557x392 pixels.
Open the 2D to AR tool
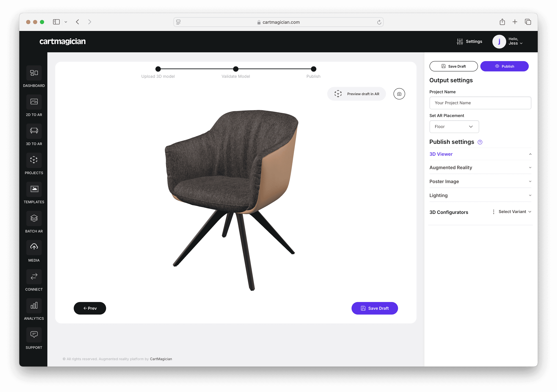coord(34,102)
